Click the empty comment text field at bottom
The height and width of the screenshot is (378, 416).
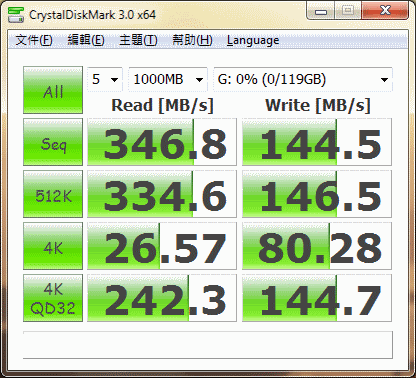coord(208,345)
